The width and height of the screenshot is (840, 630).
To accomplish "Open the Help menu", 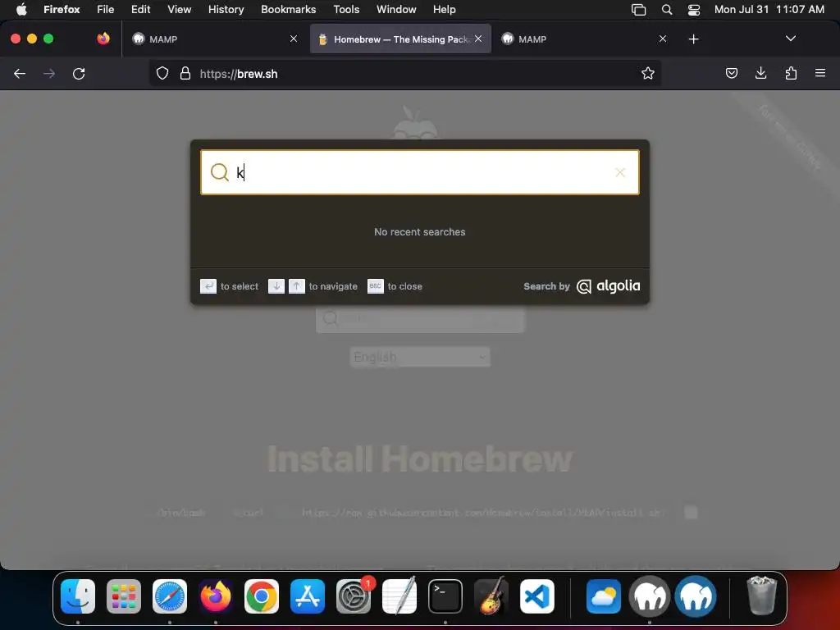I will click(x=444, y=9).
